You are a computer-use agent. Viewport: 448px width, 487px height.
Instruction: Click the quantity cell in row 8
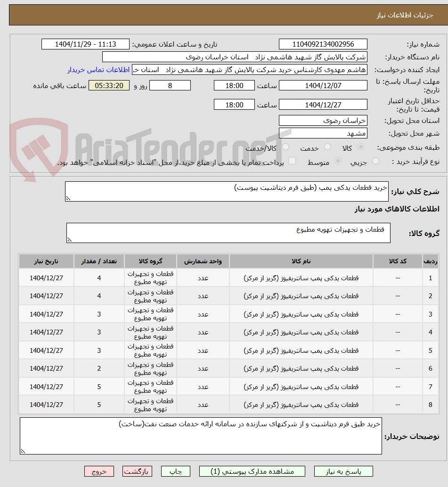coord(99,405)
